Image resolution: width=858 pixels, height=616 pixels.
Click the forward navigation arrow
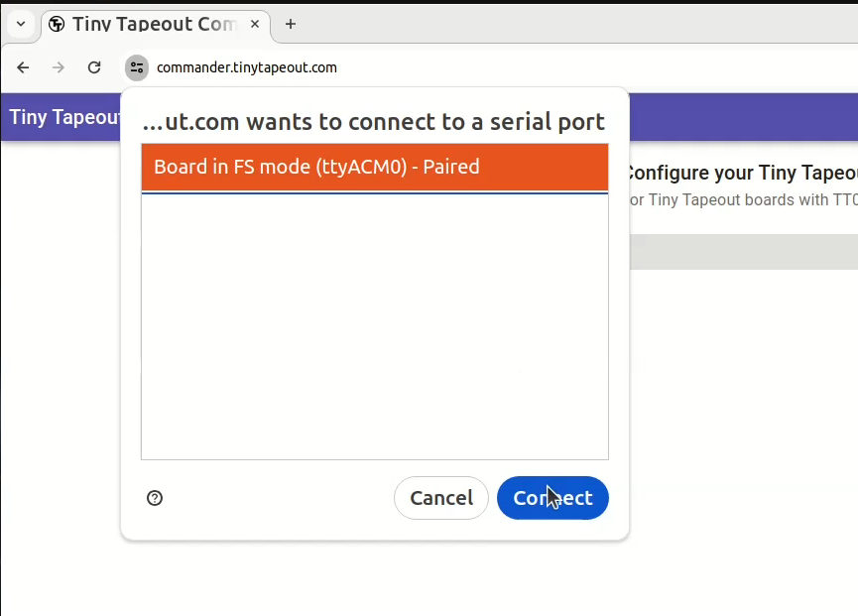click(58, 67)
